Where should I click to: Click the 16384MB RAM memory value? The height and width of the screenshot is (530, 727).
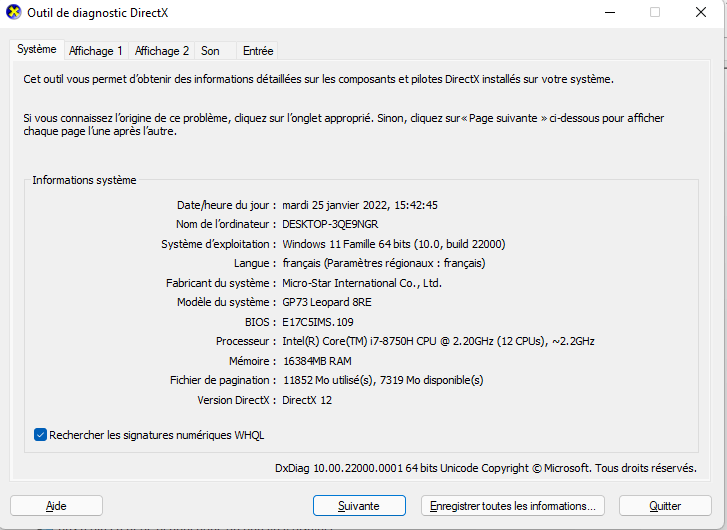tap(317, 361)
